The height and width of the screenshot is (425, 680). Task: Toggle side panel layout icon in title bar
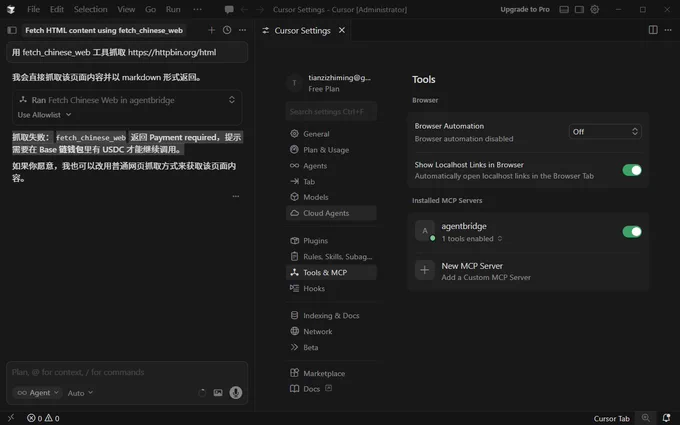579,10
